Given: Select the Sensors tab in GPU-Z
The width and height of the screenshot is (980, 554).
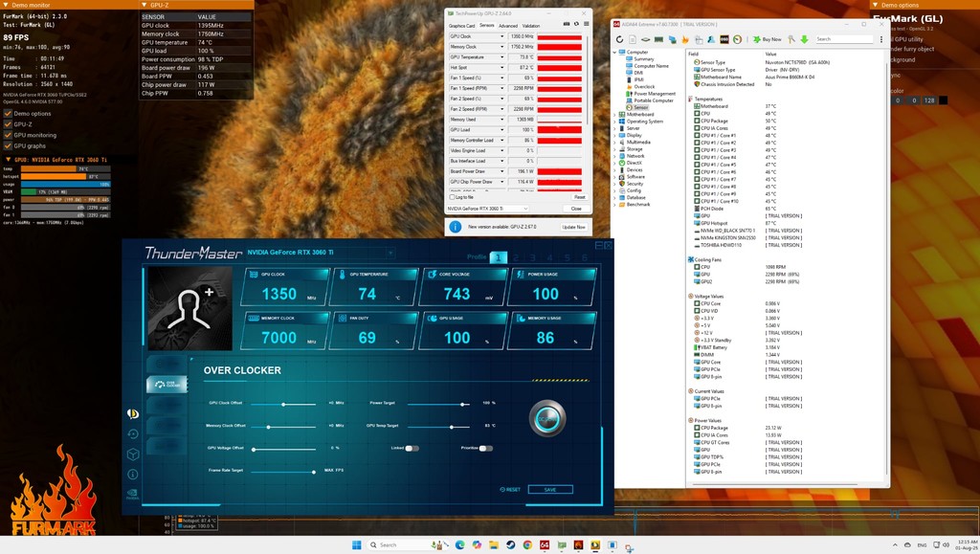Looking at the screenshot, I should point(487,26).
